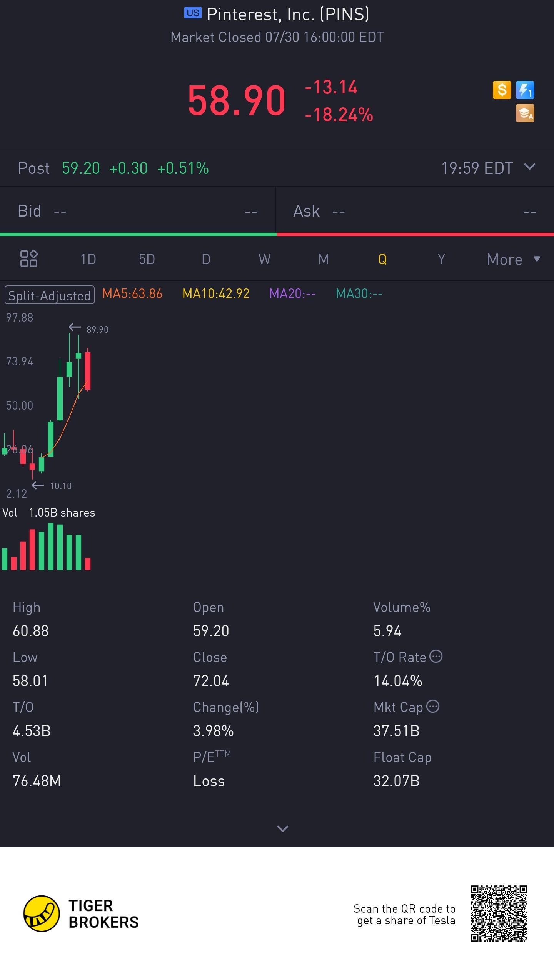Switch chart to 5D timeframe
Screen dimensions: 554x980
coord(147,259)
